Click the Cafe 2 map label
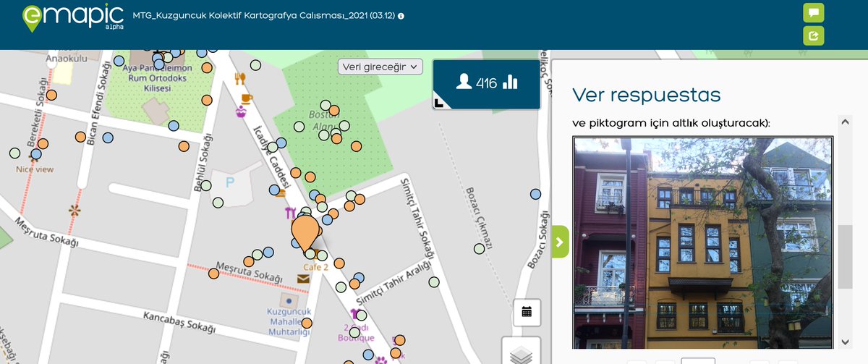Image resolution: width=868 pixels, height=364 pixels. [316, 267]
